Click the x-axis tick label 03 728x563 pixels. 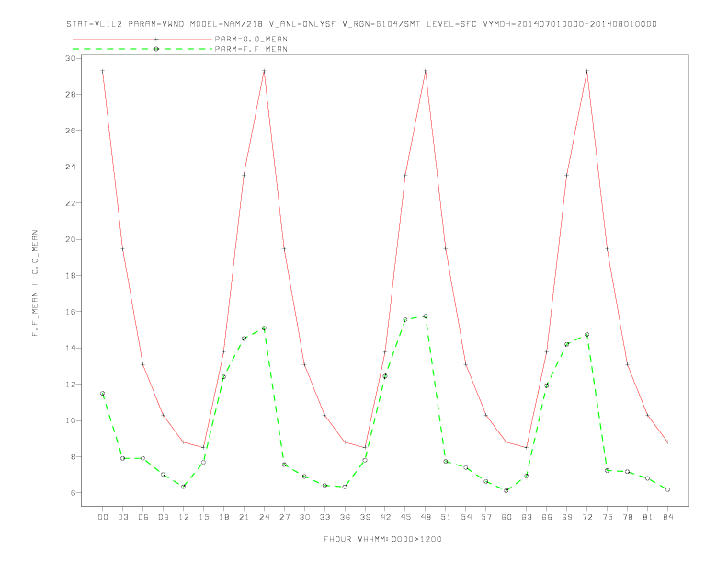[122, 517]
